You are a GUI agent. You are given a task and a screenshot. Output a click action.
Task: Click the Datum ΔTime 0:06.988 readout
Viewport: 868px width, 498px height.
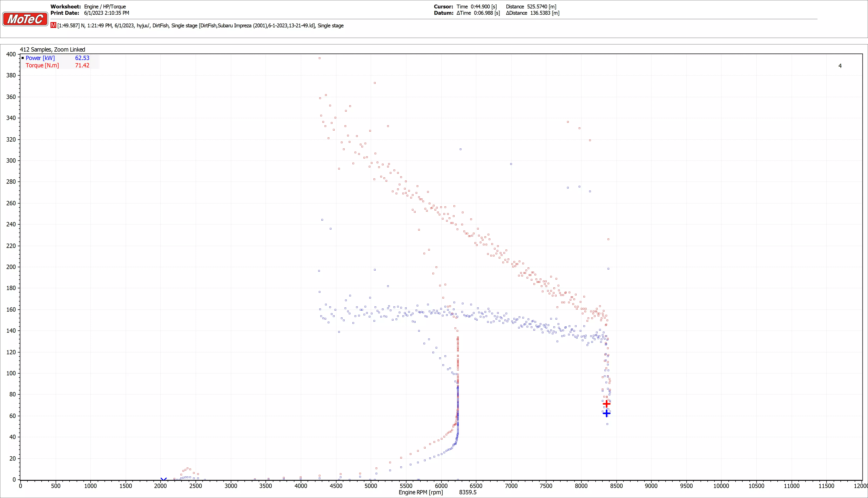click(x=478, y=13)
